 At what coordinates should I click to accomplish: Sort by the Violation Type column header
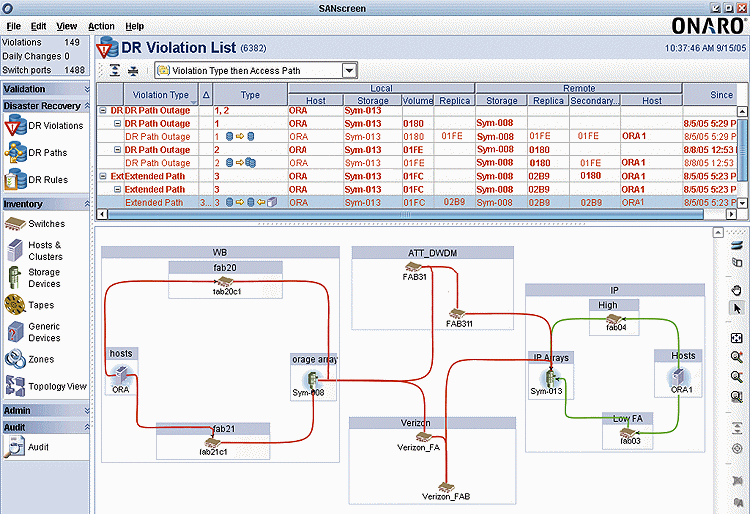pyautogui.click(x=161, y=95)
